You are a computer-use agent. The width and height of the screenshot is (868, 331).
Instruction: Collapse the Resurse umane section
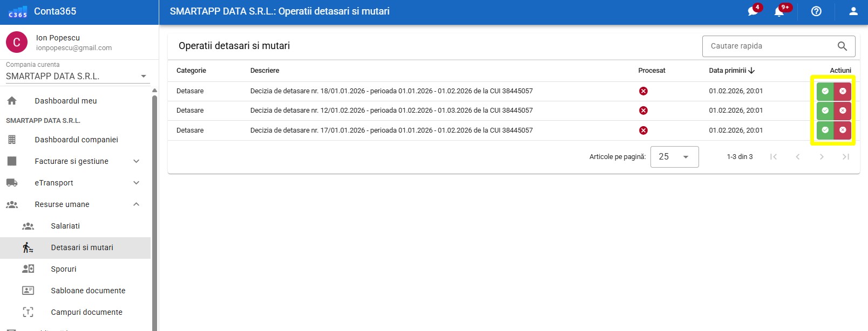point(136,204)
